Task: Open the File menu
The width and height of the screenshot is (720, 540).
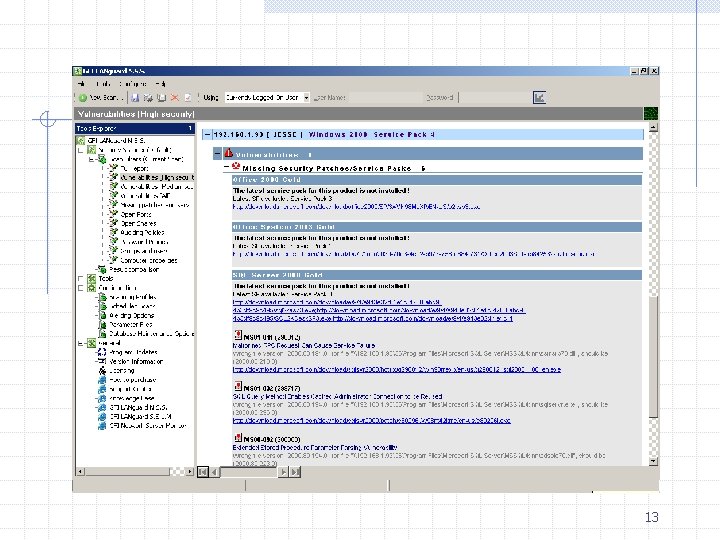Action: [82, 84]
